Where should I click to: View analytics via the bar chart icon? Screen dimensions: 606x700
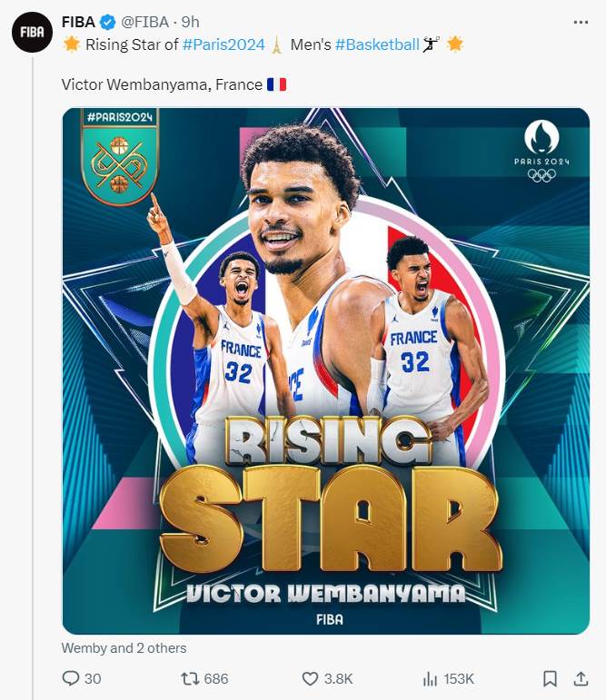click(430, 679)
